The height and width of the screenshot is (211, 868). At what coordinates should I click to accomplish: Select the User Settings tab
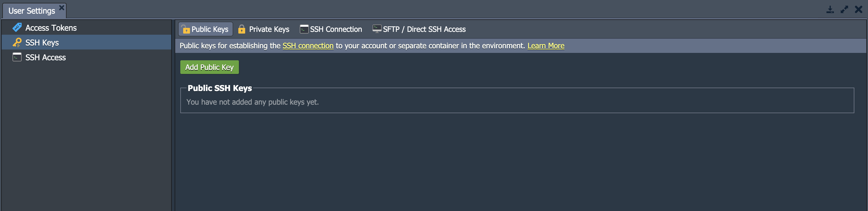(x=34, y=11)
